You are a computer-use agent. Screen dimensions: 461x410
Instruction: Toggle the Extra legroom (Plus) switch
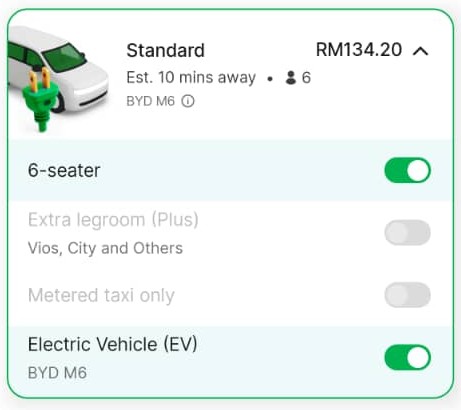click(x=407, y=232)
